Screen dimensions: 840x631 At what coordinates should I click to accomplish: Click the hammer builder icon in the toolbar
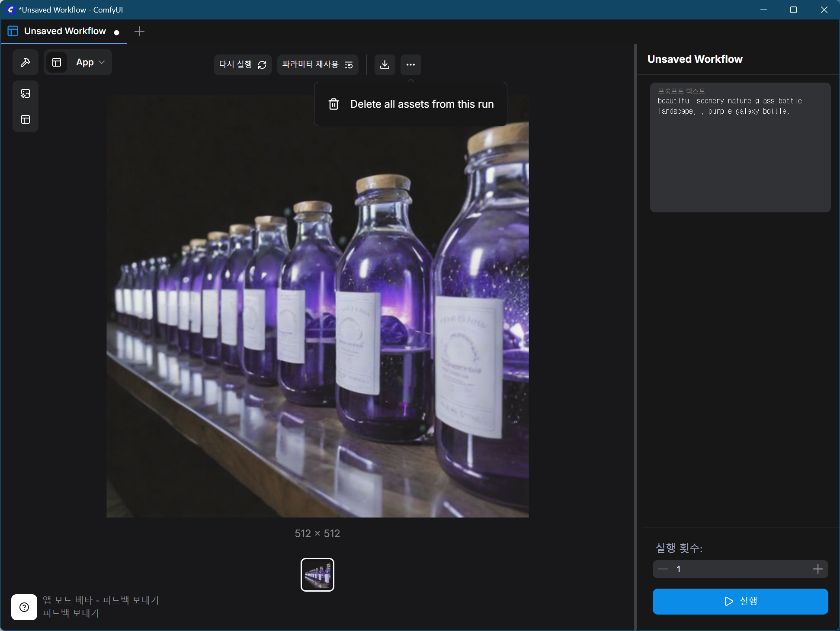pyautogui.click(x=26, y=62)
